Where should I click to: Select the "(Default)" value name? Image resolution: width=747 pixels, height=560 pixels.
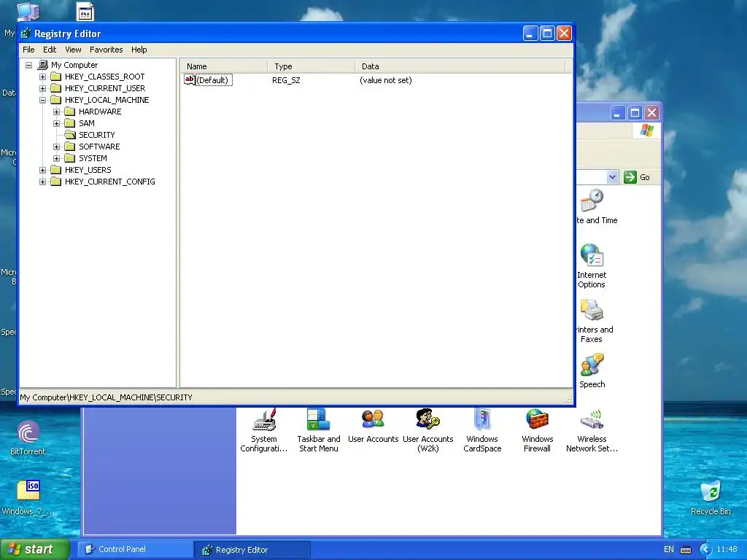(214, 80)
